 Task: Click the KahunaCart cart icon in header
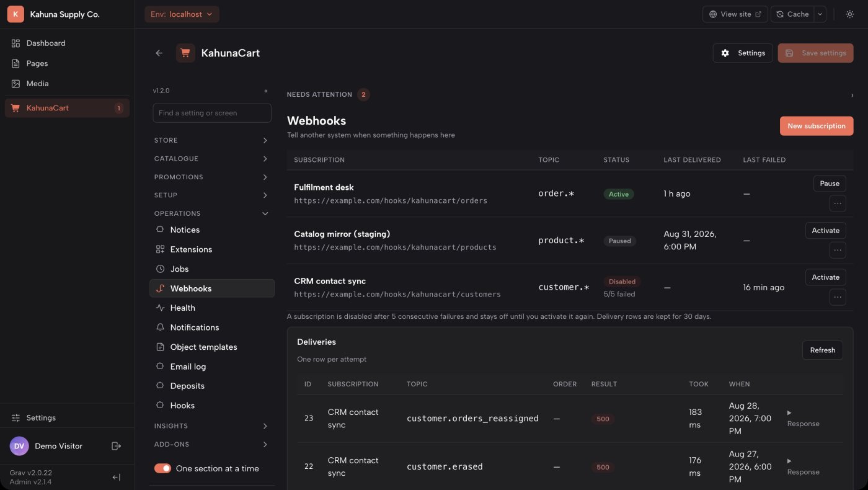pos(185,53)
